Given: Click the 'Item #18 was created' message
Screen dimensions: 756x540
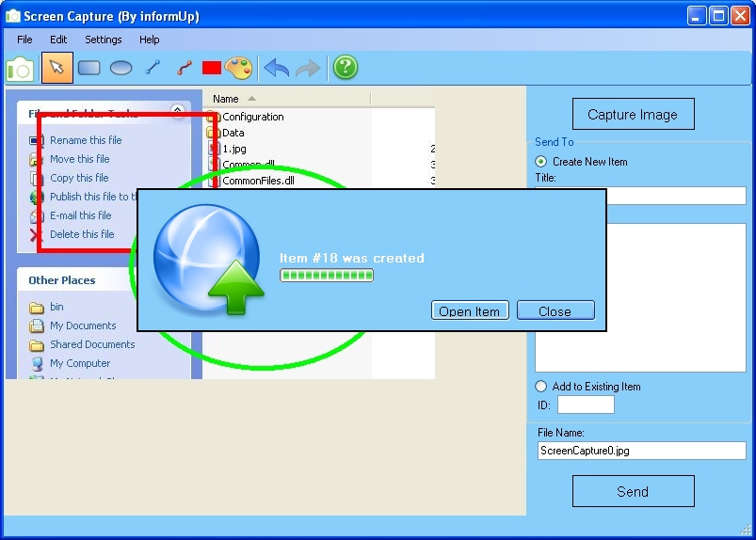Looking at the screenshot, I should tap(352, 258).
